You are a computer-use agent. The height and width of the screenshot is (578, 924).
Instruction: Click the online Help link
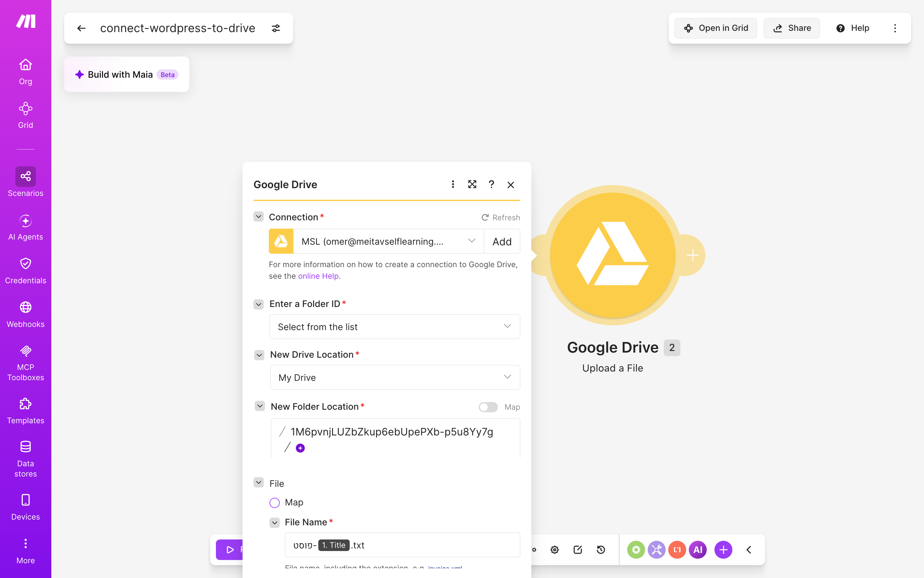(x=319, y=276)
